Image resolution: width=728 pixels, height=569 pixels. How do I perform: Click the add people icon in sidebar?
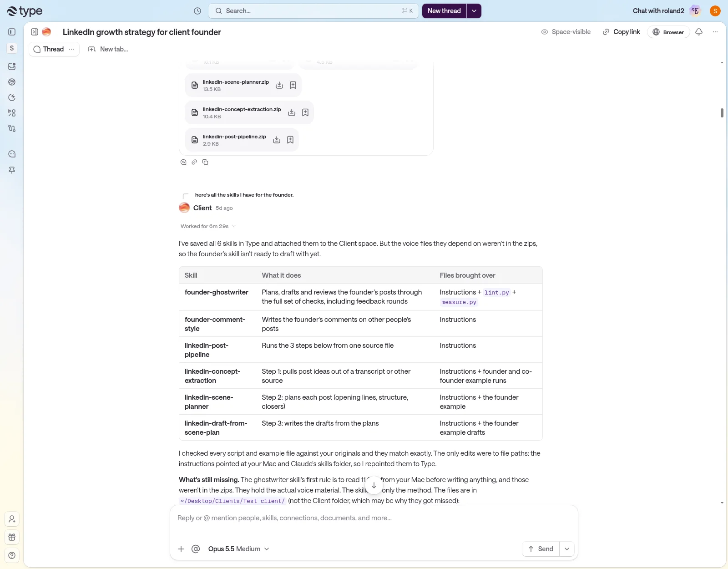(12, 519)
